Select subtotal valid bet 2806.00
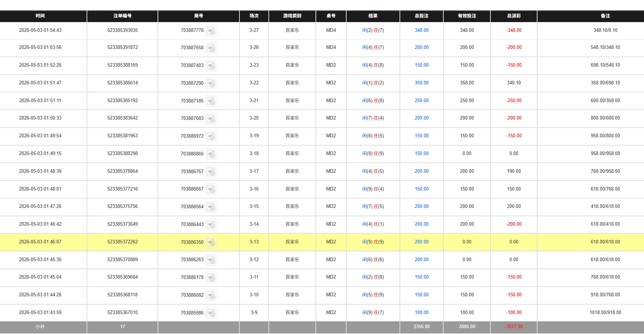 click(467, 327)
